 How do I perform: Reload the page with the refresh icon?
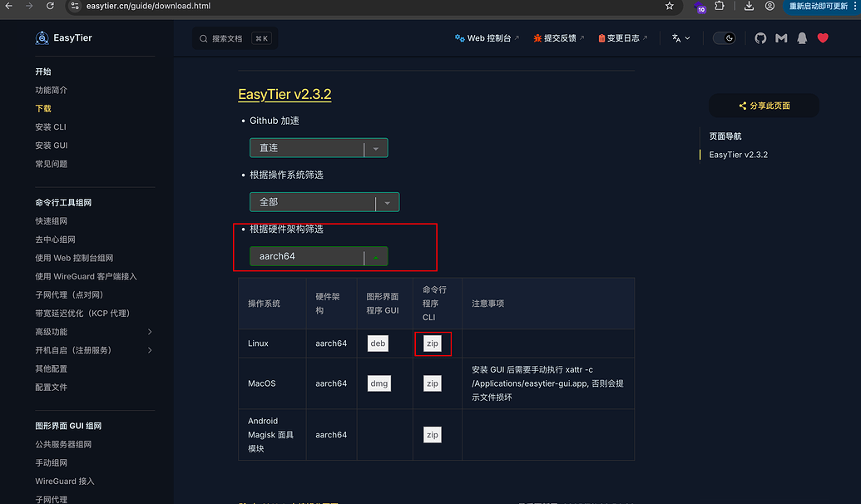(50, 6)
